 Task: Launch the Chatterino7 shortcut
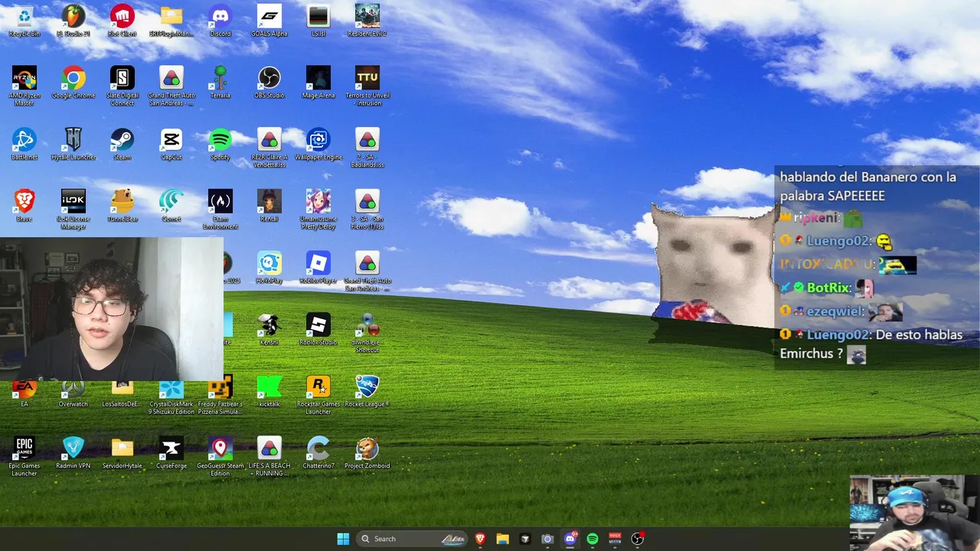pyautogui.click(x=318, y=453)
